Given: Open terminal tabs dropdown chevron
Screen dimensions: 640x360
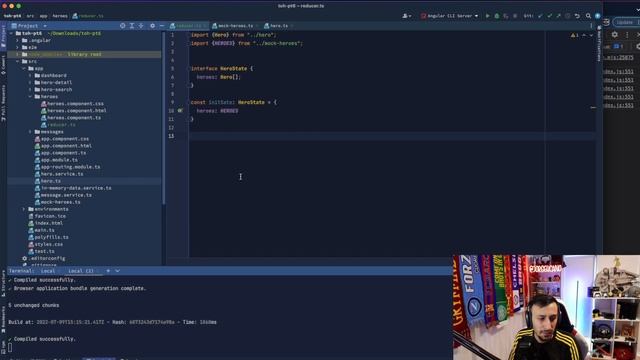Looking at the screenshot, I should pyautogui.click(x=118, y=271).
